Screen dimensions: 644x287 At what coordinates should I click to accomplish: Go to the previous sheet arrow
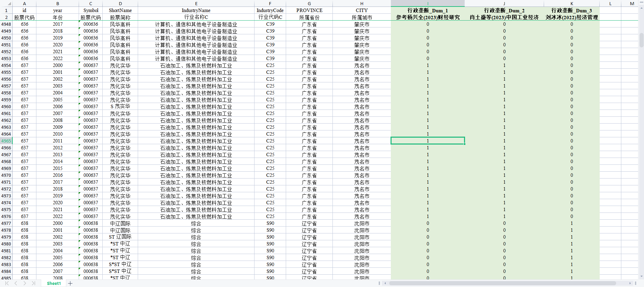coord(16,283)
